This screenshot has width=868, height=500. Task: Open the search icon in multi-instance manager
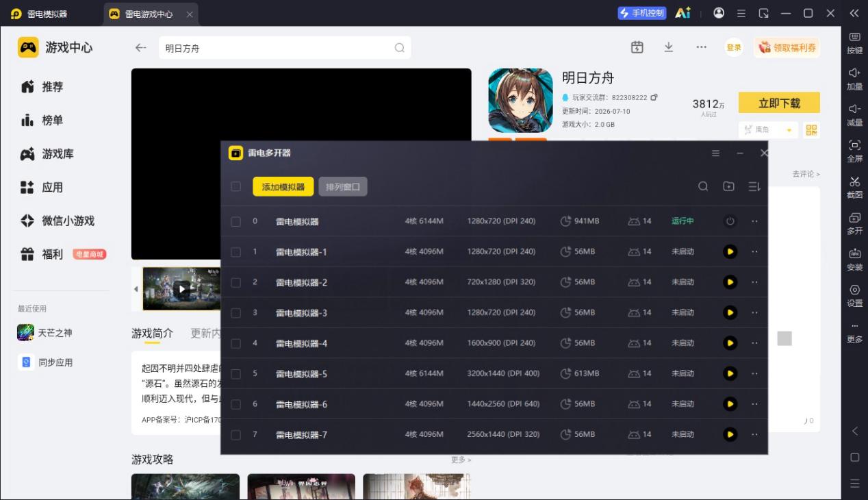click(703, 186)
